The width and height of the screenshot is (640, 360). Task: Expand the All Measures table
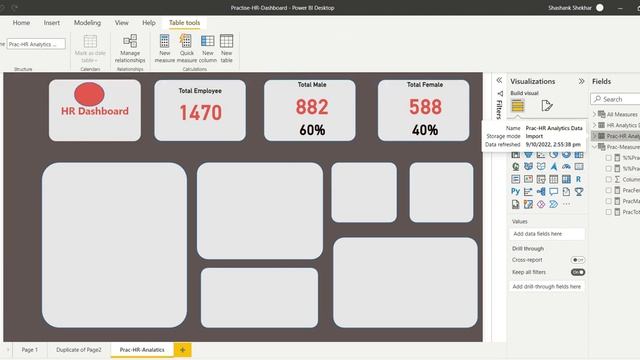point(594,114)
